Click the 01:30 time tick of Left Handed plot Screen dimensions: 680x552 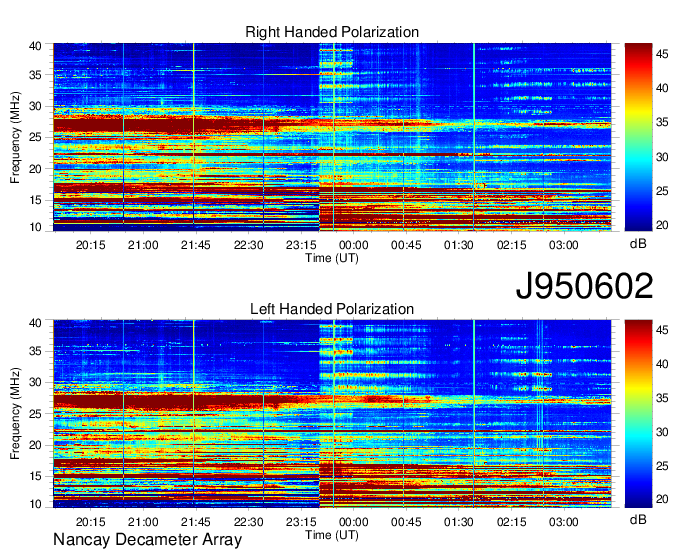(458, 522)
